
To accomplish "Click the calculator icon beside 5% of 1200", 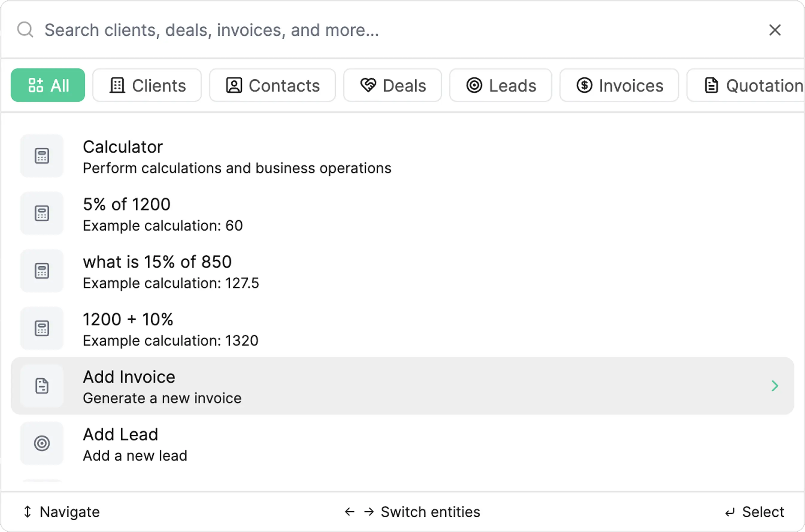I will click(x=42, y=213).
